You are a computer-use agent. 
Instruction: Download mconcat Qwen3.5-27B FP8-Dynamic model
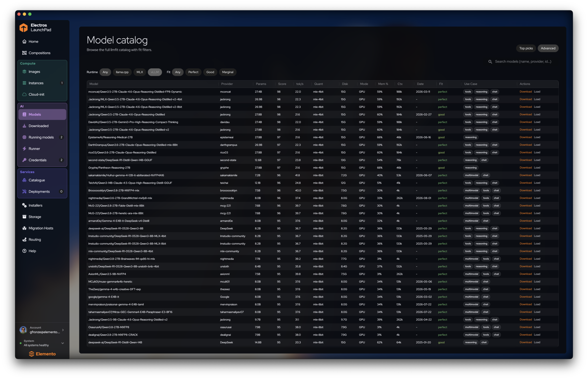[526, 92]
